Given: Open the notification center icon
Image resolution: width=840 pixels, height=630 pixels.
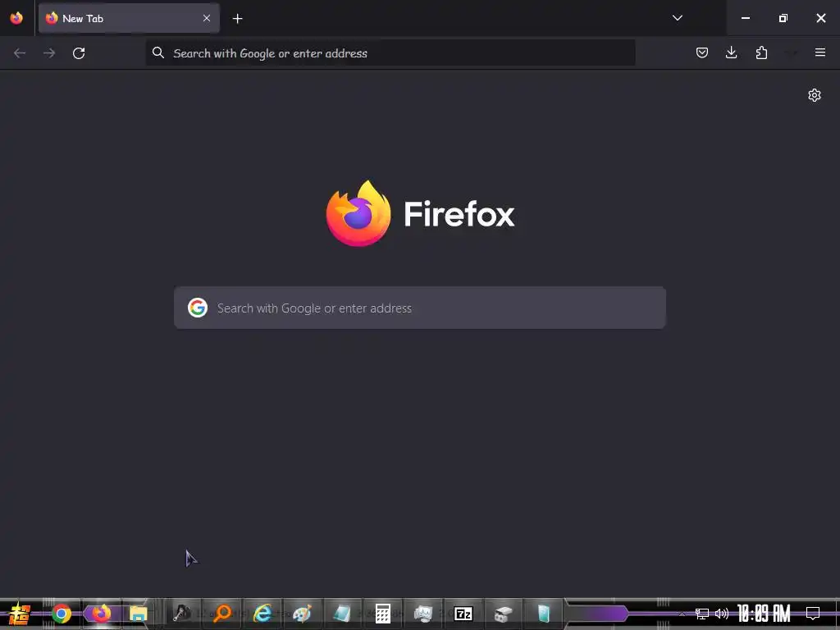Looking at the screenshot, I should pos(813,614).
